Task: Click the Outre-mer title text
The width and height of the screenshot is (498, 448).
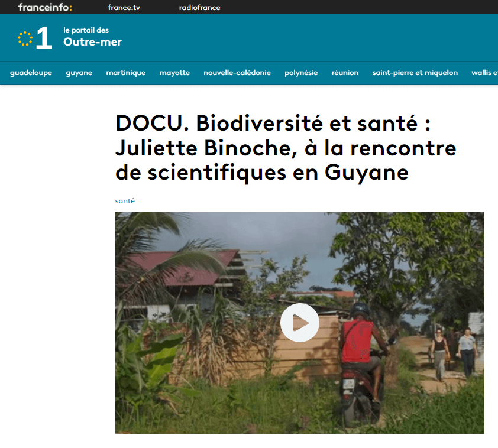Action: click(x=92, y=42)
